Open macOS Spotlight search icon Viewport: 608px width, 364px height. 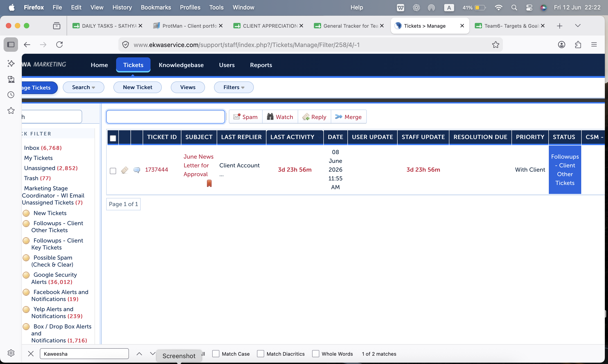tap(514, 7)
